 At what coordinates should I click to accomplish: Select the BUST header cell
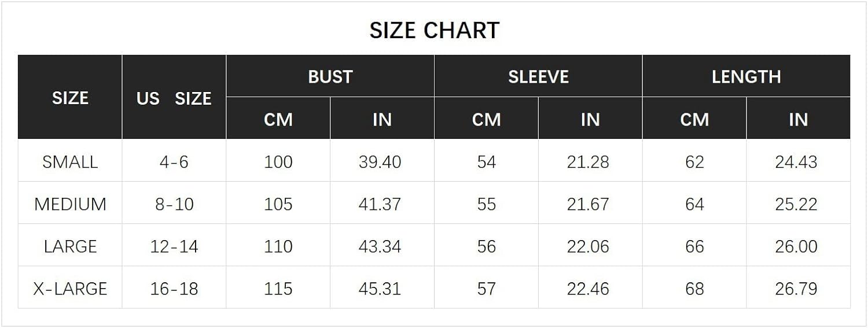(330, 76)
